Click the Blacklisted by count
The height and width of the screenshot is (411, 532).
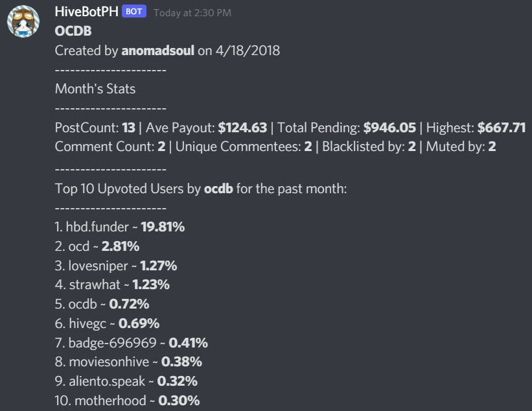tap(412, 147)
